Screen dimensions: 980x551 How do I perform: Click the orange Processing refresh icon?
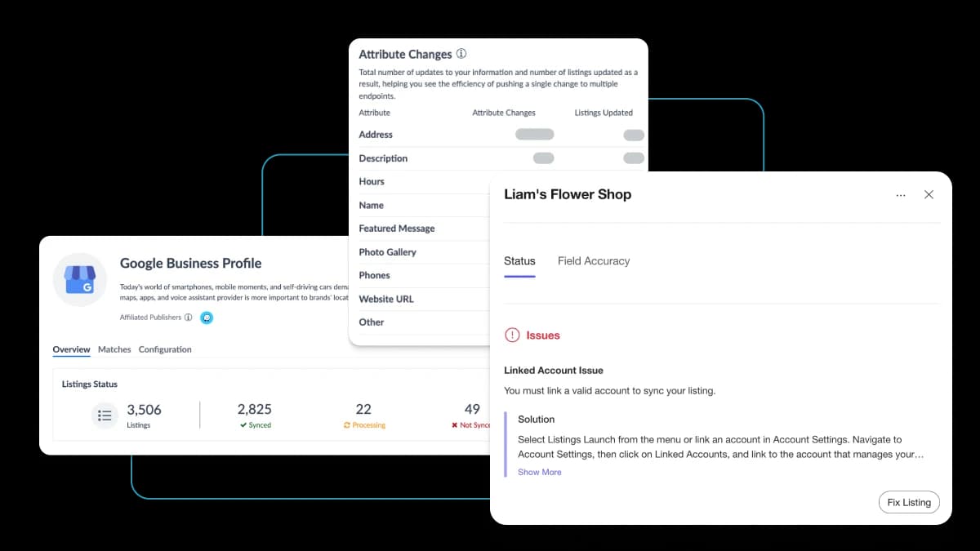click(347, 425)
